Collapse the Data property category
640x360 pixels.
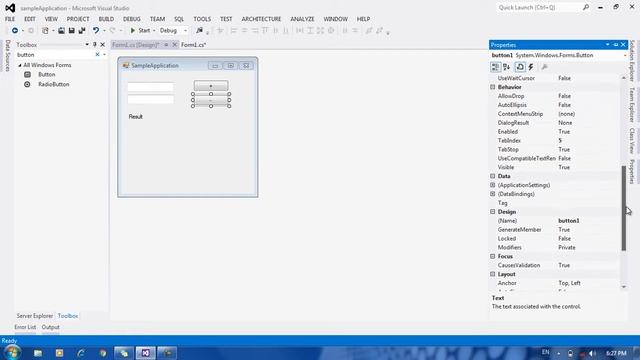coord(493,176)
